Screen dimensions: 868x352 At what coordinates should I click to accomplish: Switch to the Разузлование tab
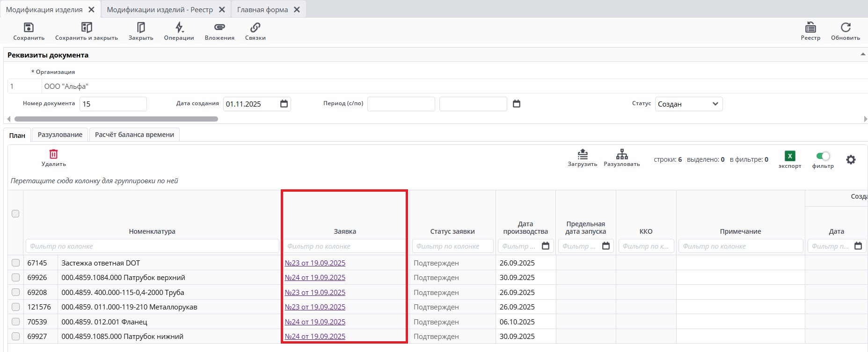[x=60, y=135]
